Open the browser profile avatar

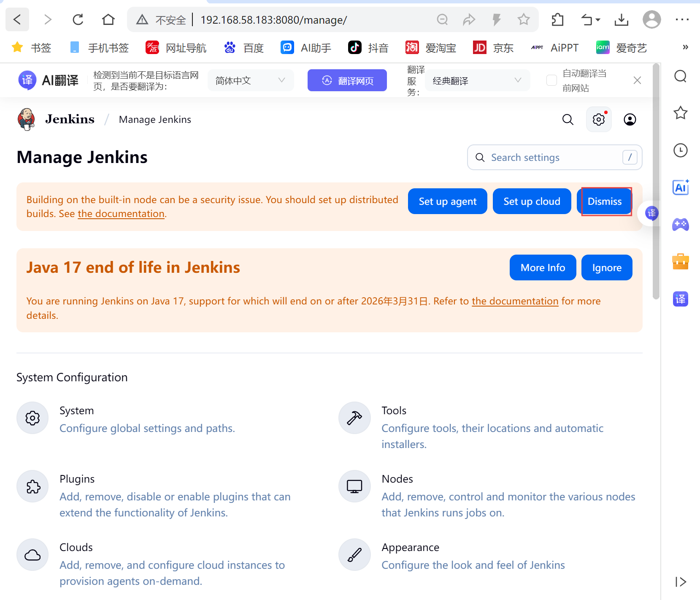652,19
